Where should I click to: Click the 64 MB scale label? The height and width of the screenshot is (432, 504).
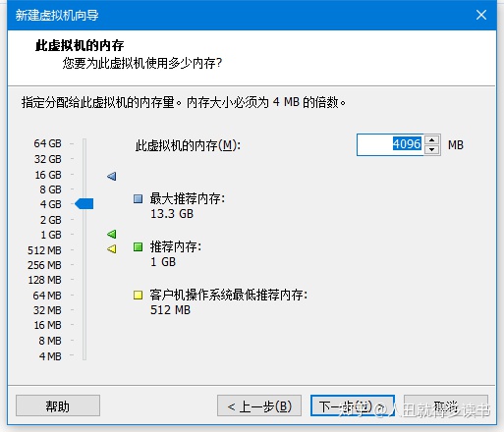[47, 296]
